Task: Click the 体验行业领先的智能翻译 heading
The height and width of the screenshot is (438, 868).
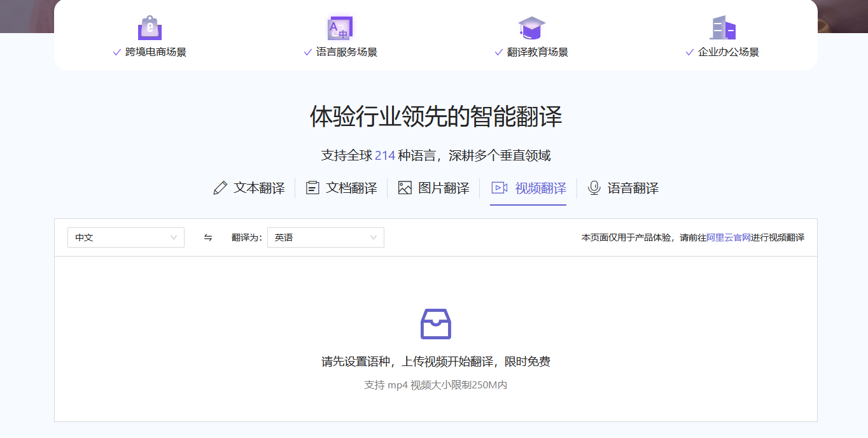Action: tap(436, 117)
